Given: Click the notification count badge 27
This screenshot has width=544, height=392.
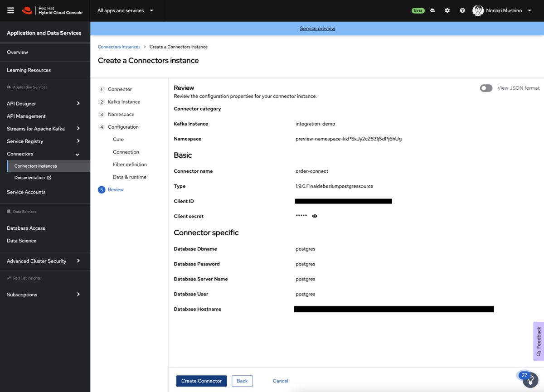Looking at the screenshot, I should point(524,375).
